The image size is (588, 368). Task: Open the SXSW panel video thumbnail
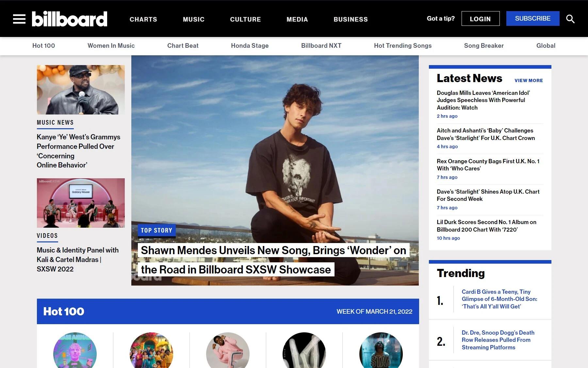[x=81, y=203]
